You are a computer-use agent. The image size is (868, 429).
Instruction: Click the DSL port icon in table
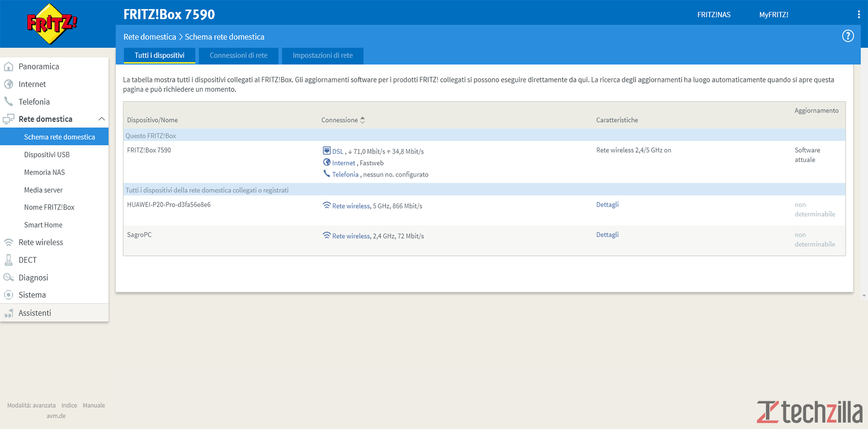tap(326, 151)
